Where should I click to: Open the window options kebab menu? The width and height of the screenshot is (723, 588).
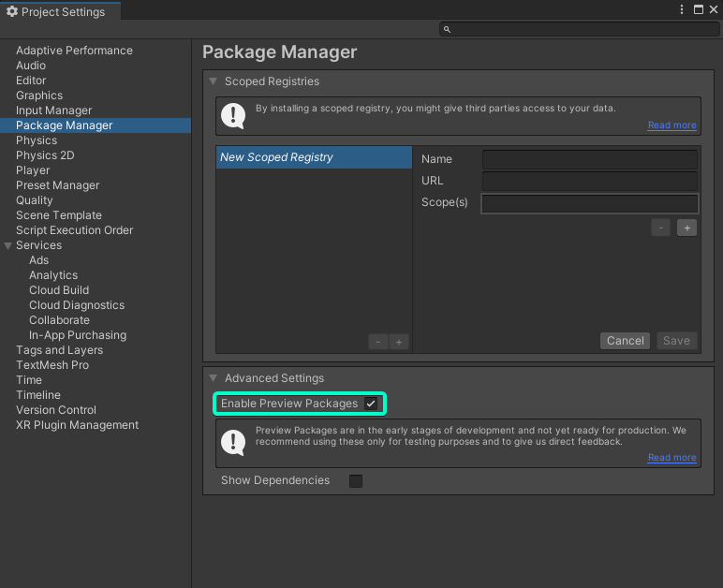click(x=682, y=9)
